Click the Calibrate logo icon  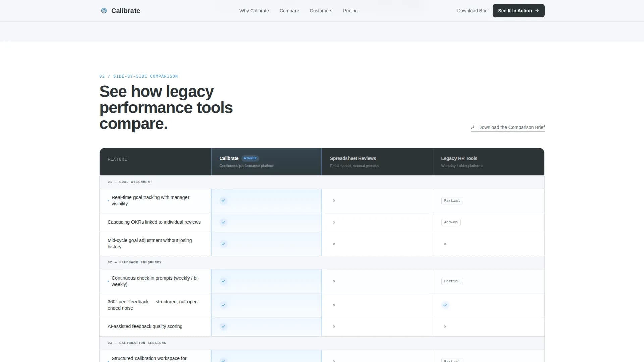[x=104, y=11]
